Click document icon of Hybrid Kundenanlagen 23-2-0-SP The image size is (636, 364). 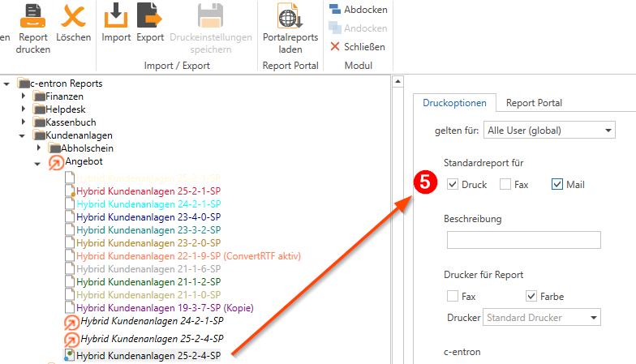[x=70, y=243]
